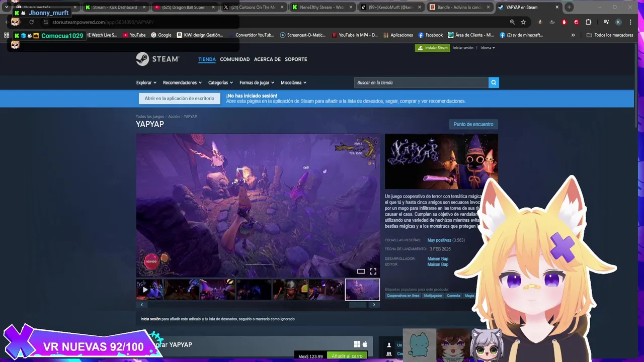Expand the Categorías dropdown
This screenshot has width=644, height=362.
click(x=221, y=82)
